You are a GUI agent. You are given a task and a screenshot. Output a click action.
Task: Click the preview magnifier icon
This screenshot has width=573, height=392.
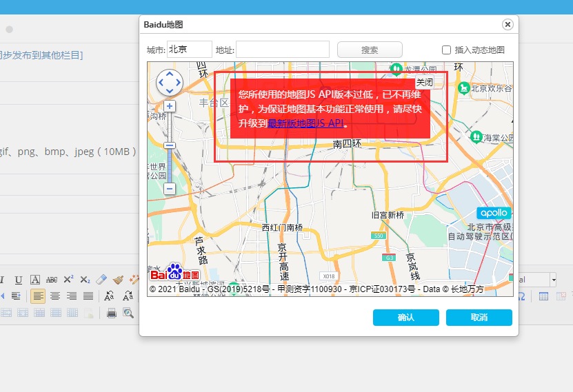128,313
